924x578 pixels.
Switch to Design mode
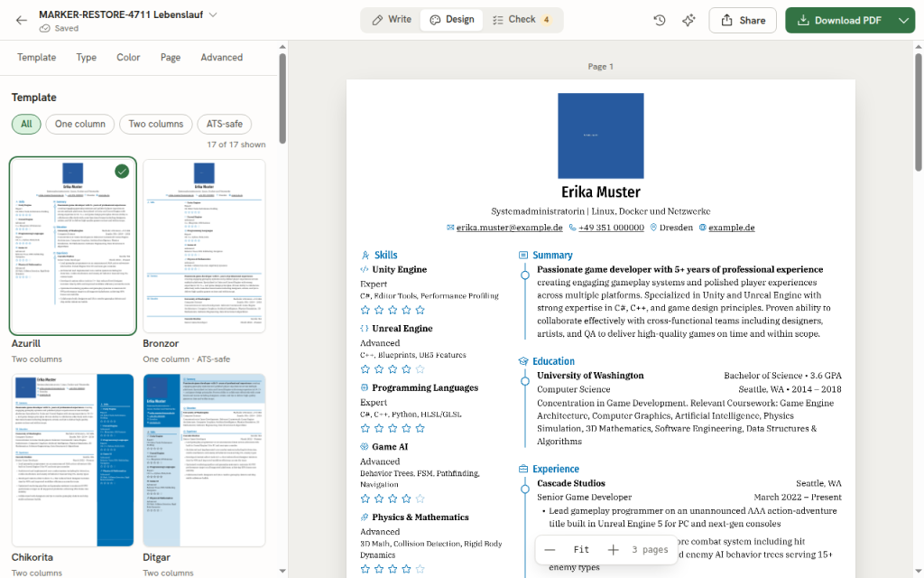tap(452, 20)
